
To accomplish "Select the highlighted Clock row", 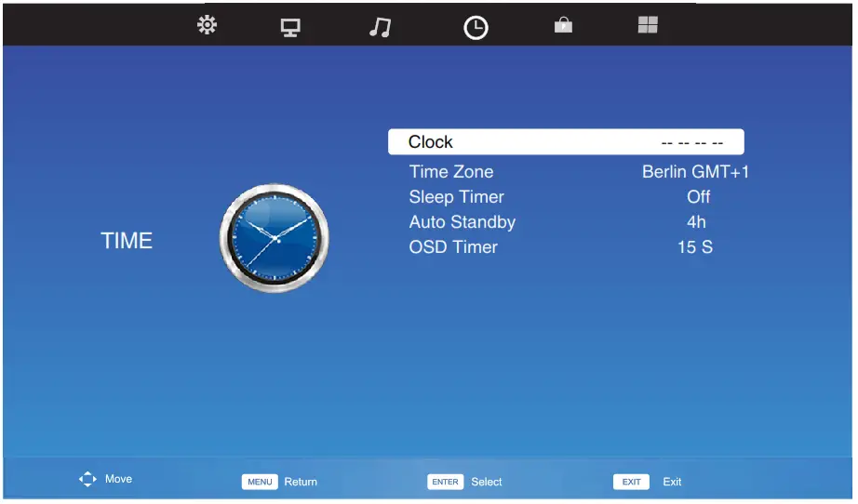I will tap(566, 142).
